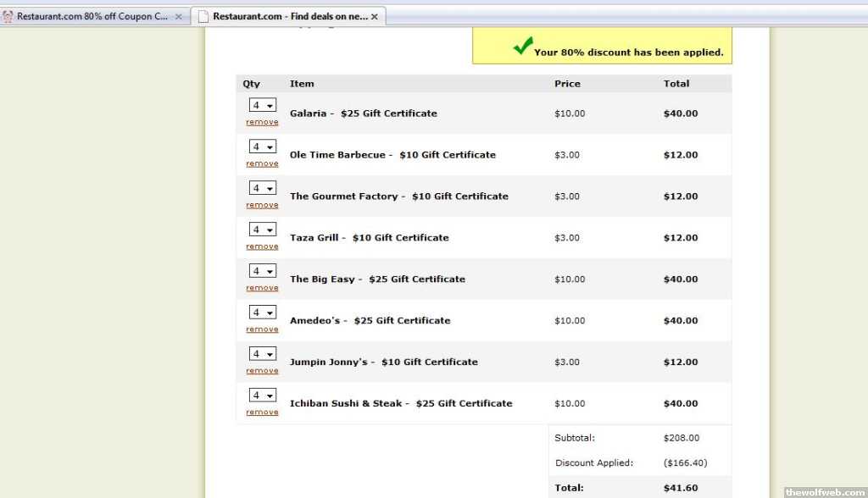Close the 80% off Coupon tab

(x=179, y=17)
